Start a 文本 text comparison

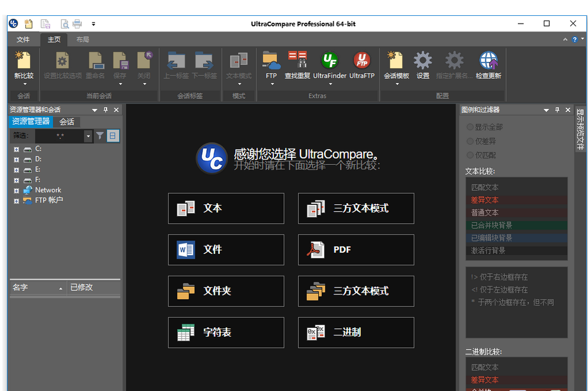pyautogui.click(x=226, y=208)
